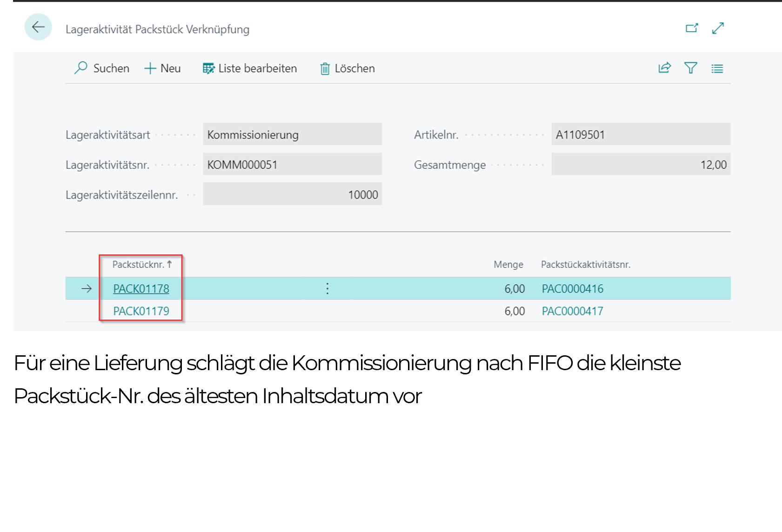Open row options for PACK01178
Image resolution: width=782 pixels, height=532 pixels.
coord(328,289)
